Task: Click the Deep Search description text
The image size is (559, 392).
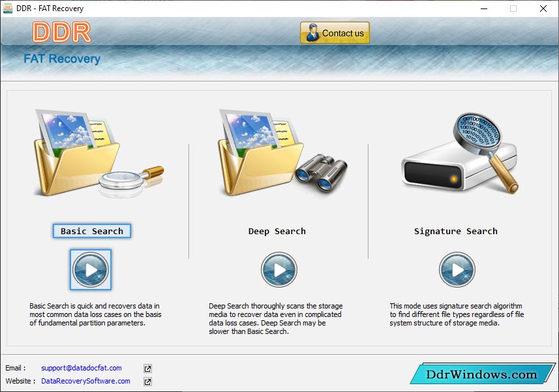Action: click(275, 318)
